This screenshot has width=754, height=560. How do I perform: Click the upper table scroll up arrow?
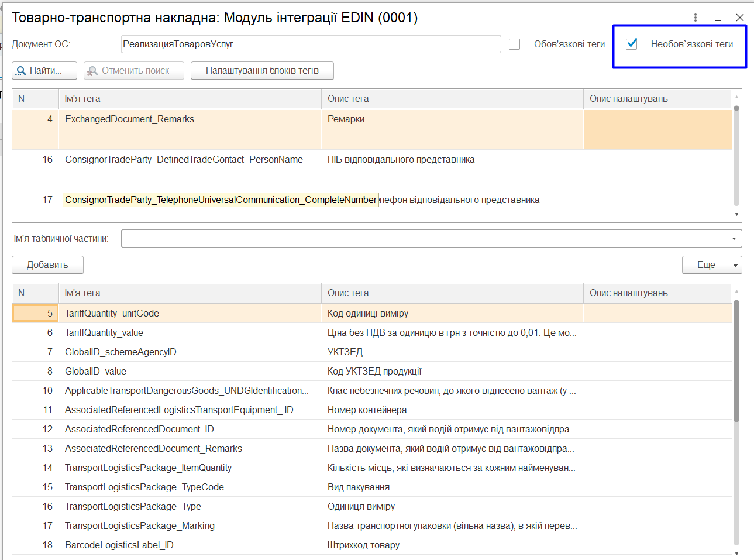[x=736, y=97]
